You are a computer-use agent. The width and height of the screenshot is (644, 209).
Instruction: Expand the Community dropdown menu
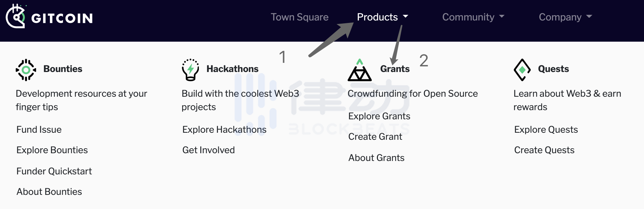click(473, 17)
